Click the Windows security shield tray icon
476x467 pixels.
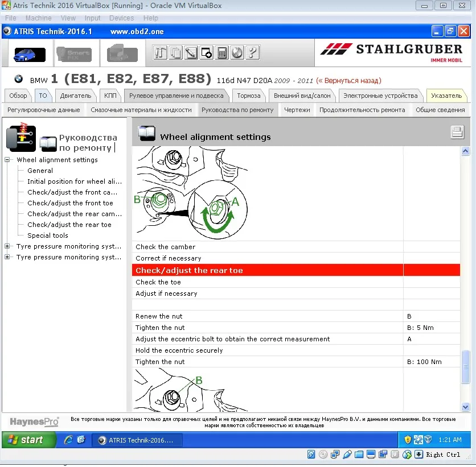click(408, 439)
